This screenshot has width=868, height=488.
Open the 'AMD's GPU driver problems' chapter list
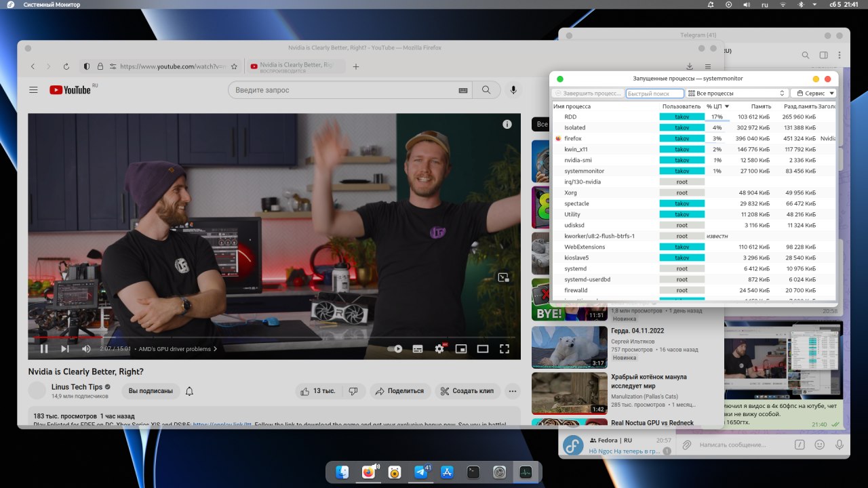178,349
